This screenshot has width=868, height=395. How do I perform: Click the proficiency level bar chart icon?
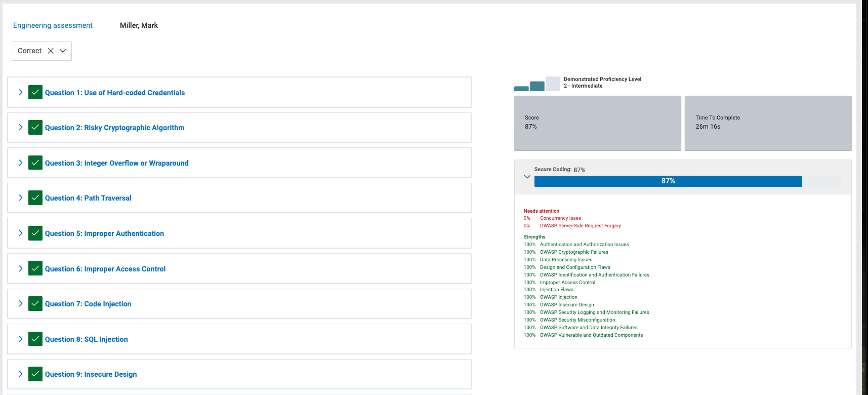pyautogui.click(x=537, y=84)
